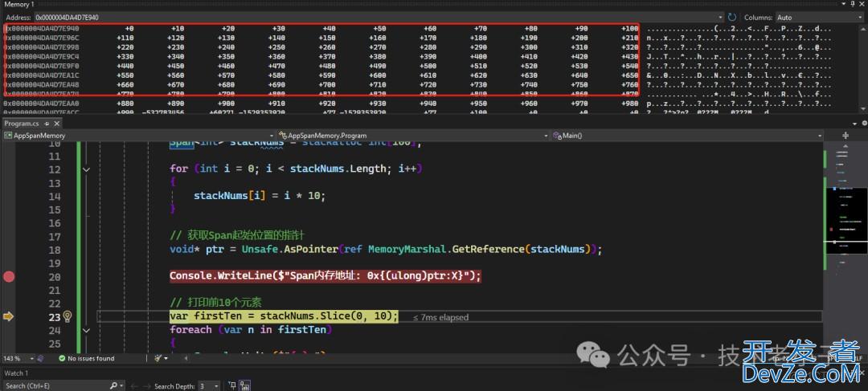This screenshot has height=391, width=868.
Task: Open Memory 1 window position options arrow
Action: tap(845, 5)
